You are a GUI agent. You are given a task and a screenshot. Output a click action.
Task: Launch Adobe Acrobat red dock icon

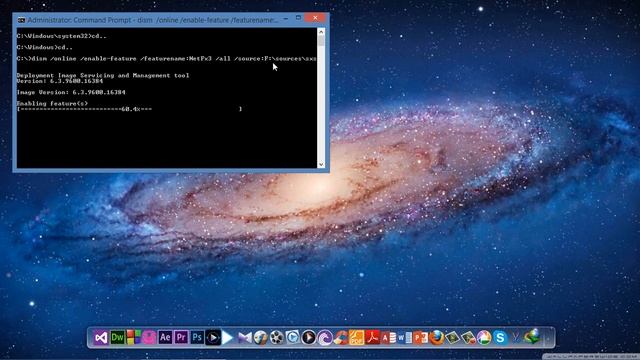[x=372, y=338]
